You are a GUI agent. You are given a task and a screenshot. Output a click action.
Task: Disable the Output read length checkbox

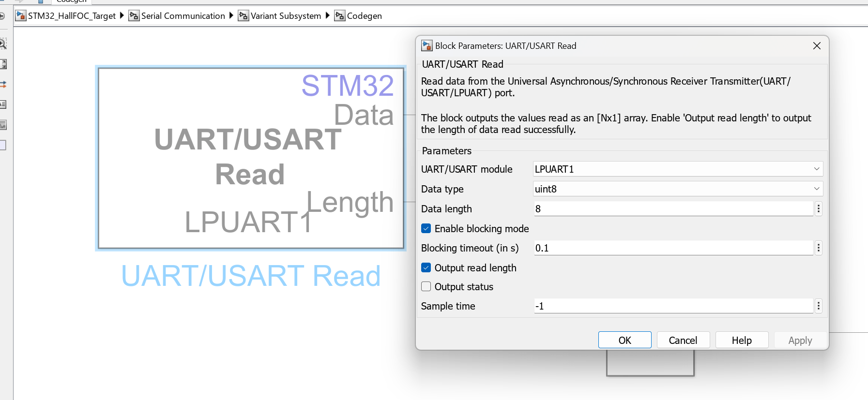(426, 268)
